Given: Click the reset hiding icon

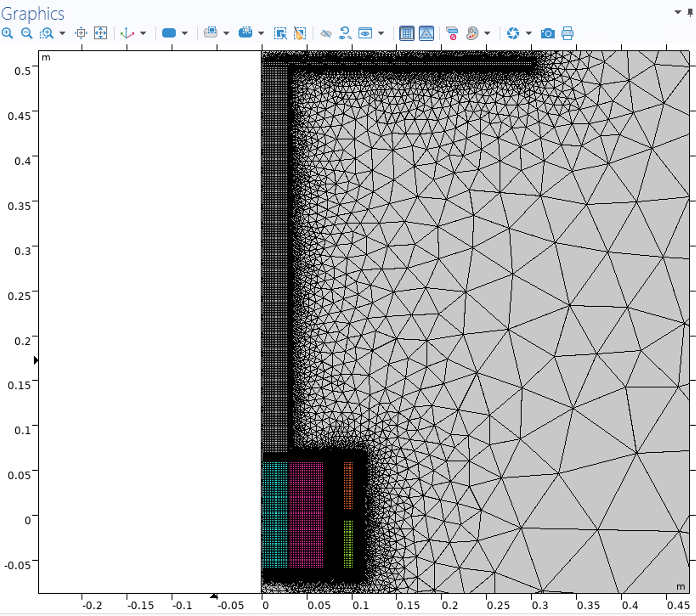Looking at the screenshot, I should [345, 33].
